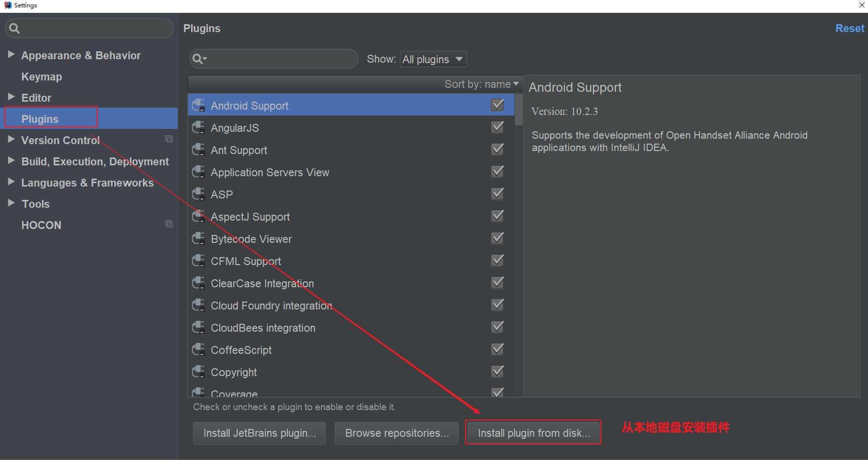Click the Copyright plugin icon
This screenshot has height=460, width=868.
(x=198, y=372)
